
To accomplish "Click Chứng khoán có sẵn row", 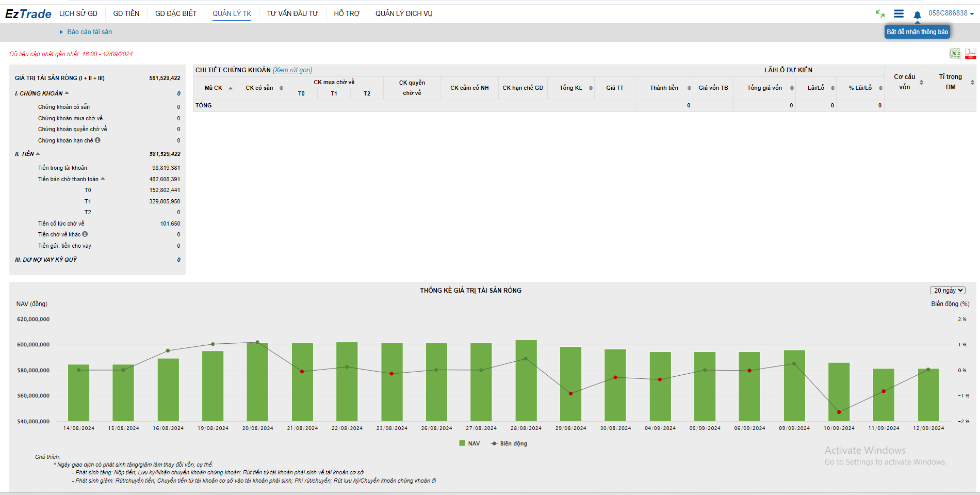I will pyautogui.click(x=98, y=107).
